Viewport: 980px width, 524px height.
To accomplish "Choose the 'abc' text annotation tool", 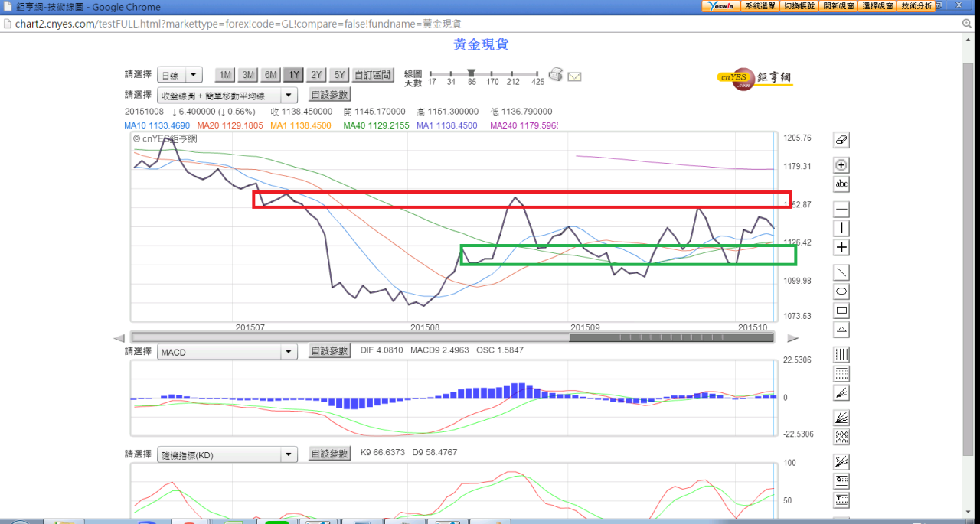I will 841,184.
